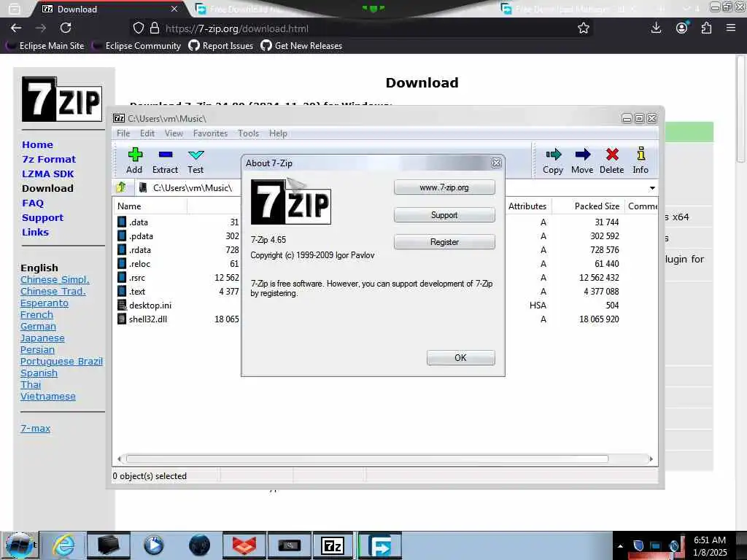Open the File menu in 7-Zip
This screenshot has width=747, height=560.
click(123, 134)
